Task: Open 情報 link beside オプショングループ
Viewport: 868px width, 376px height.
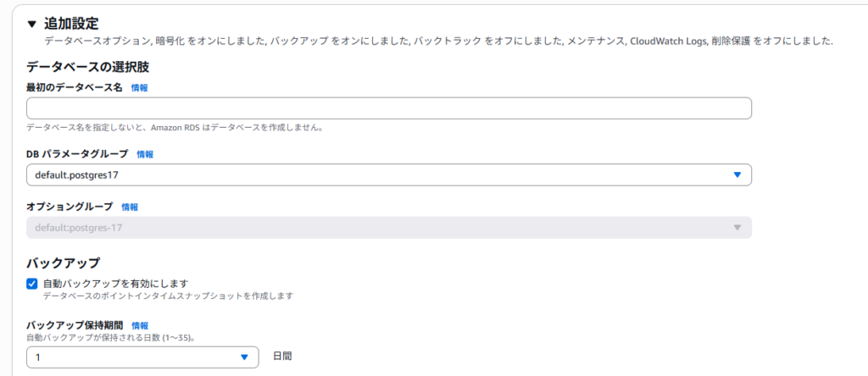Action: (x=130, y=207)
